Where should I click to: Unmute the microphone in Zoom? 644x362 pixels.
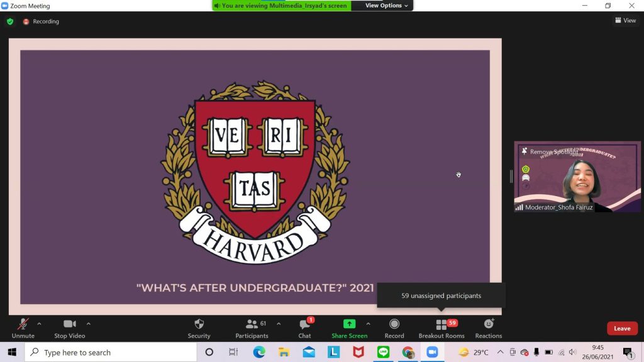click(x=23, y=328)
